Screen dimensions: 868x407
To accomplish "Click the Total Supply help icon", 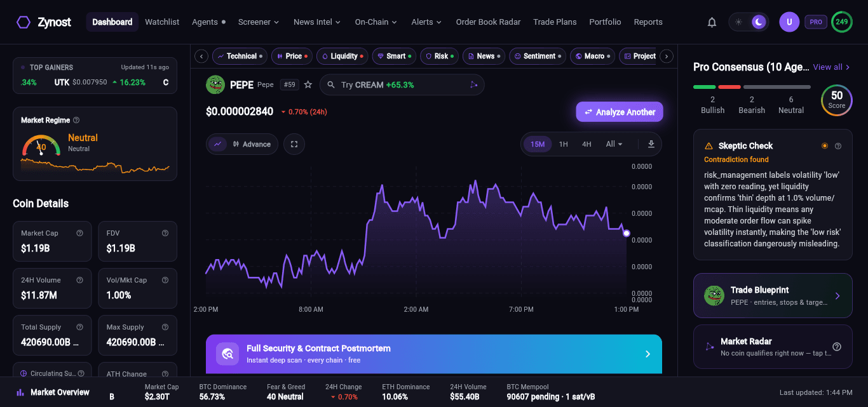I will click(79, 327).
